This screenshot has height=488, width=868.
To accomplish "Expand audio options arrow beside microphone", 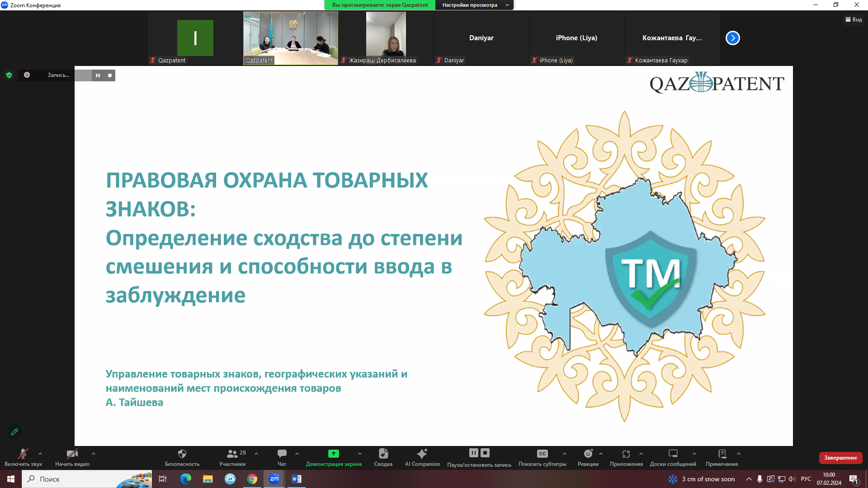I will point(40,454).
